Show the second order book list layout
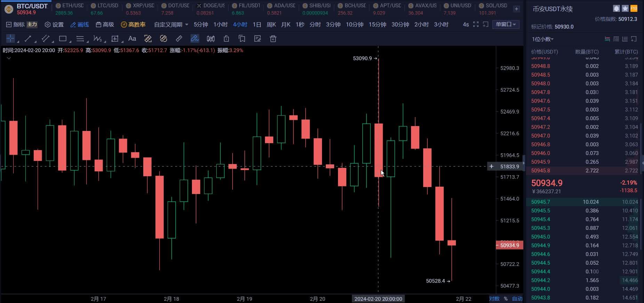 coord(616,39)
